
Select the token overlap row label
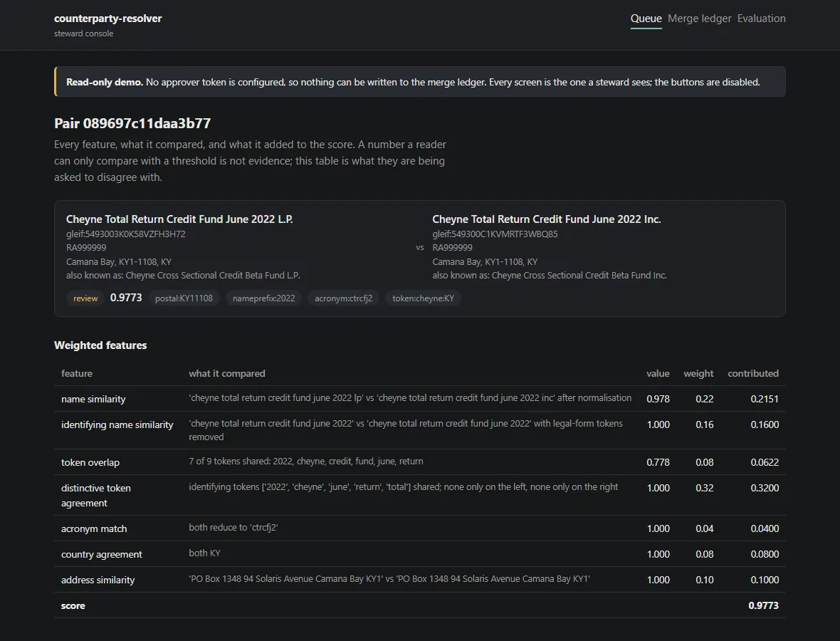pyautogui.click(x=90, y=462)
